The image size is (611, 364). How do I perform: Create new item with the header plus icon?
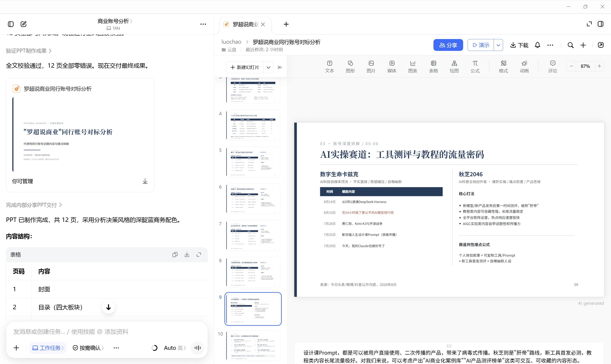[583, 45]
